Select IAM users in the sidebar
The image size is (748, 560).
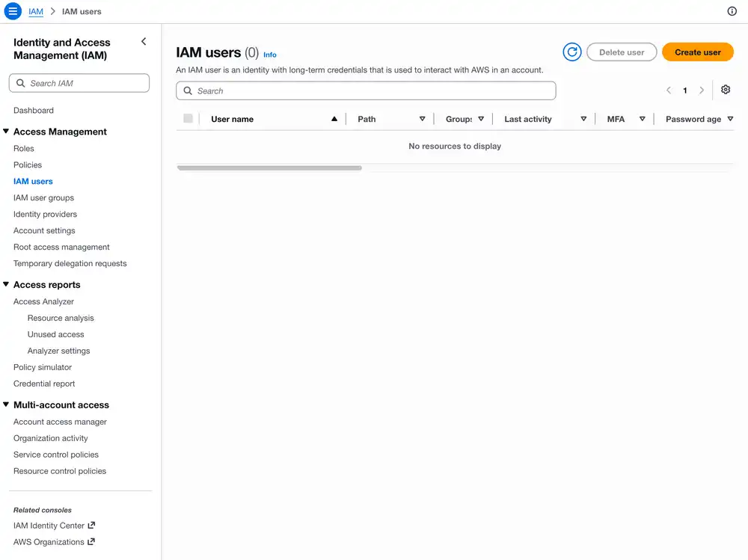(x=33, y=181)
